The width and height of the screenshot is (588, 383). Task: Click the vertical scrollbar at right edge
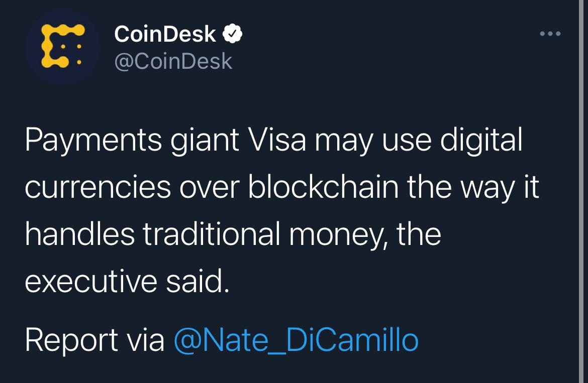pyautogui.click(x=581, y=191)
